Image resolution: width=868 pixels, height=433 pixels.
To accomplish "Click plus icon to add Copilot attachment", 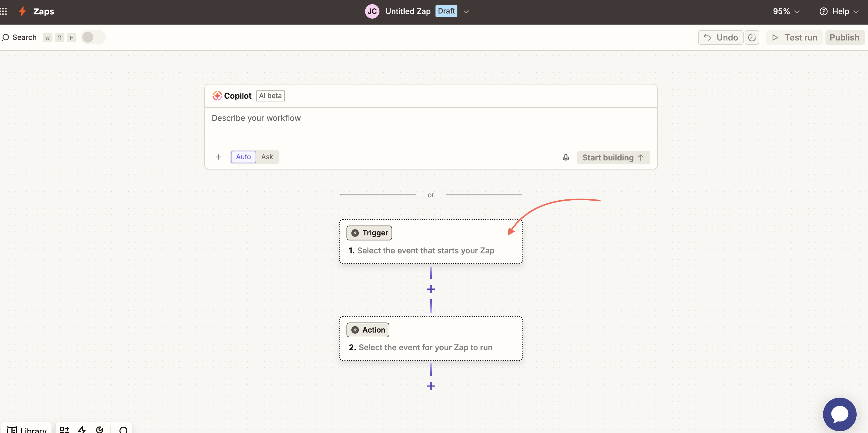I will tap(218, 157).
